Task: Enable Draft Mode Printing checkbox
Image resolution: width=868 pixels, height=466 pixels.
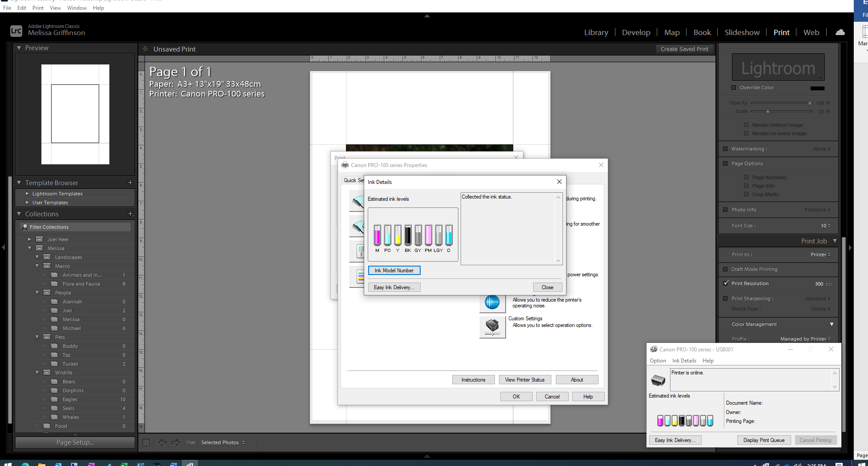Action: (725, 269)
